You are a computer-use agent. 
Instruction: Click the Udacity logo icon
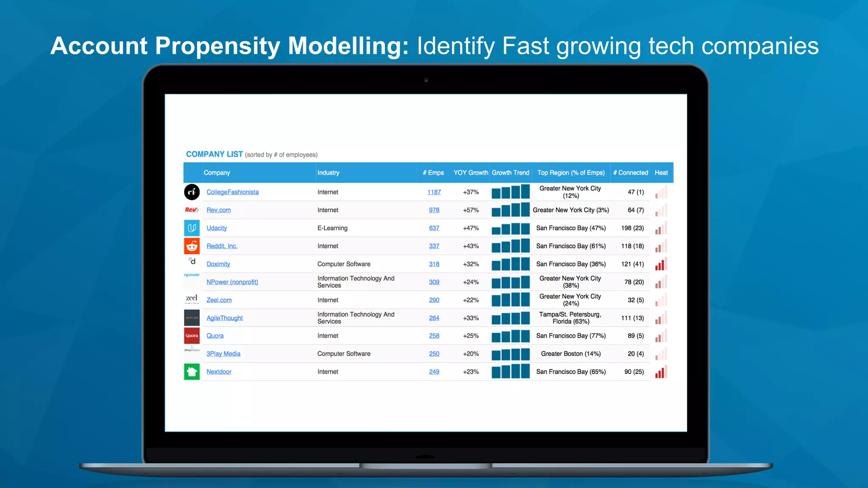tap(192, 228)
